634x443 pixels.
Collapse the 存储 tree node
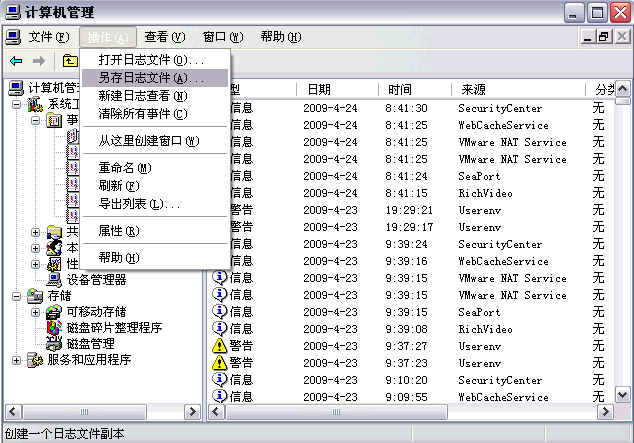[x=16, y=296]
